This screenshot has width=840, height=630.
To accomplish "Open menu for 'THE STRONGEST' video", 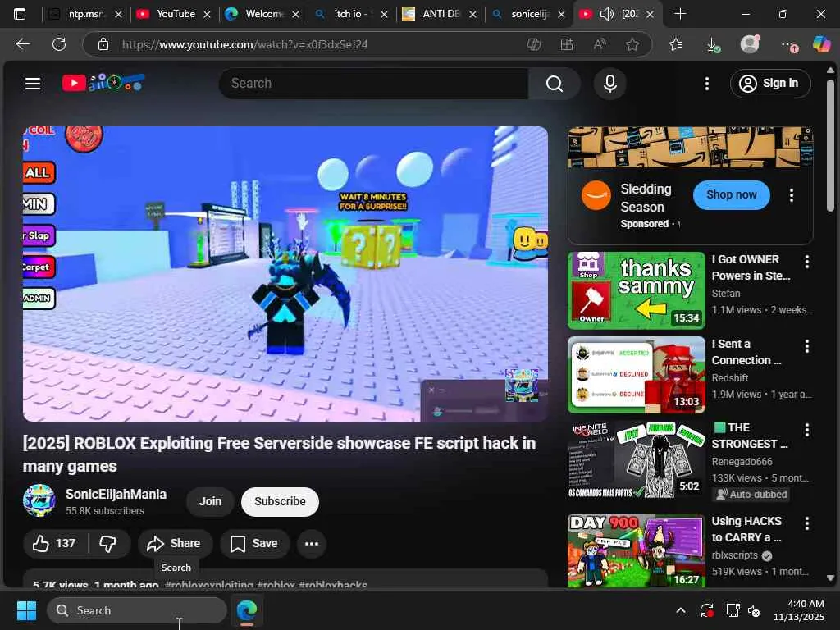I will pos(807,430).
